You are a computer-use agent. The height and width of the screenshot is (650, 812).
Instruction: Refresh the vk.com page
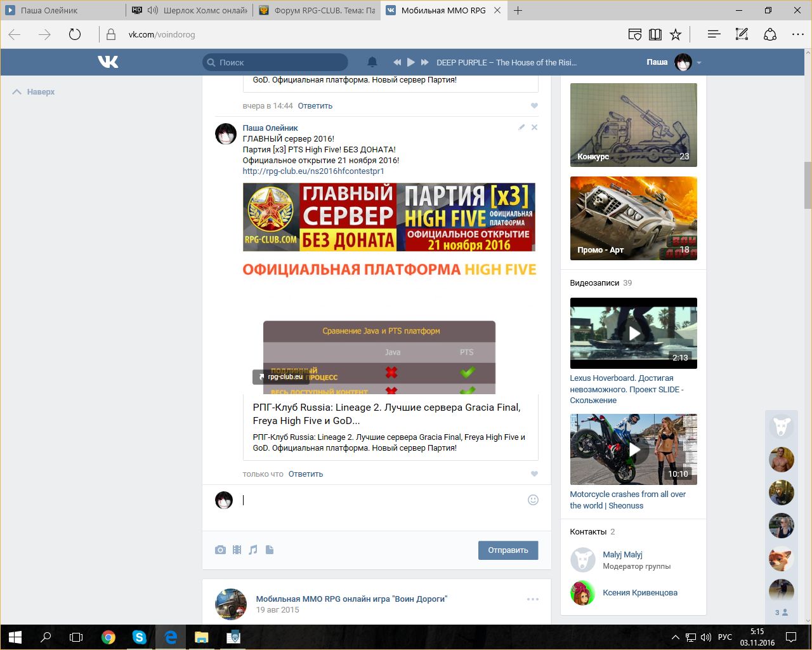[75, 34]
